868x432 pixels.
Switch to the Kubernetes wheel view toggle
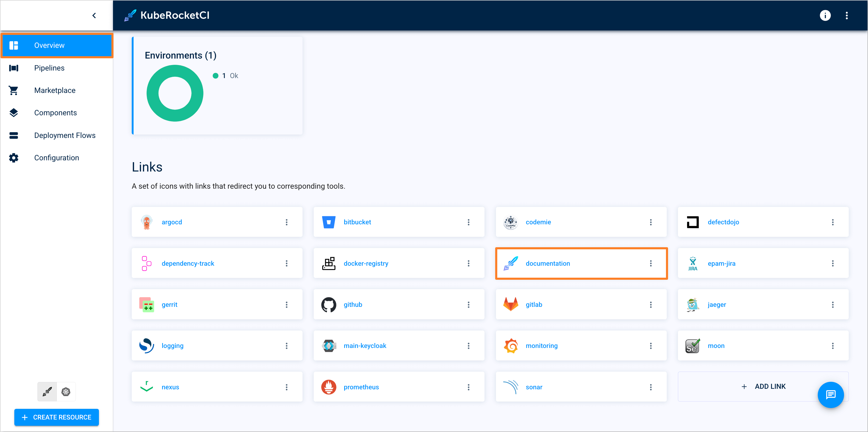tap(66, 392)
